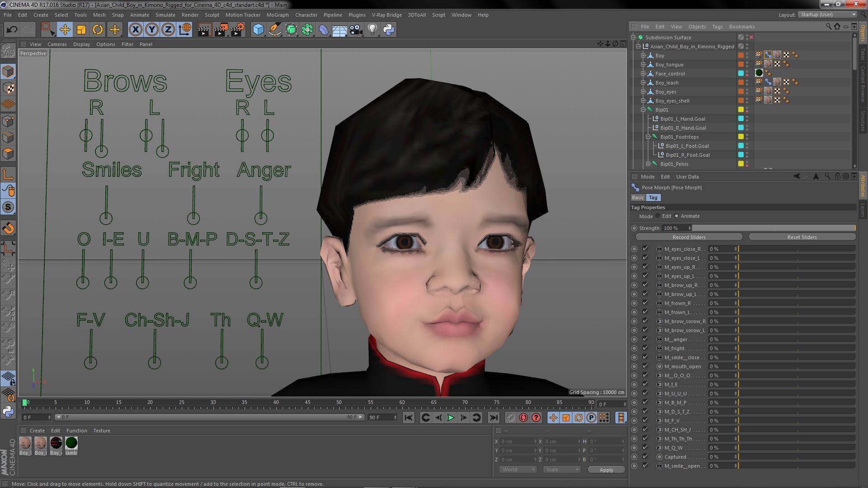Click the Record Sliders button
The image size is (868, 488).
(689, 237)
